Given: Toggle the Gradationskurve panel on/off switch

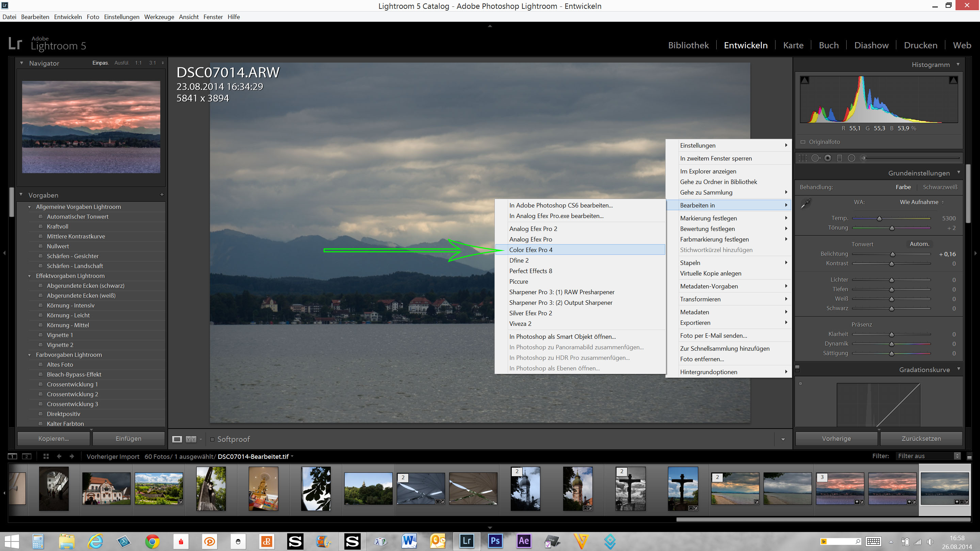Looking at the screenshot, I should (797, 368).
